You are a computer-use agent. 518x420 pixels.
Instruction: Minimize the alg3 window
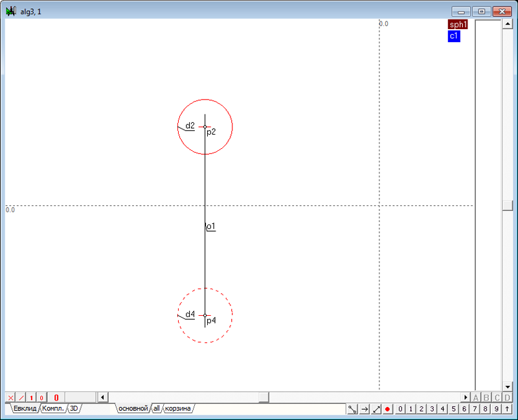[x=461, y=12]
